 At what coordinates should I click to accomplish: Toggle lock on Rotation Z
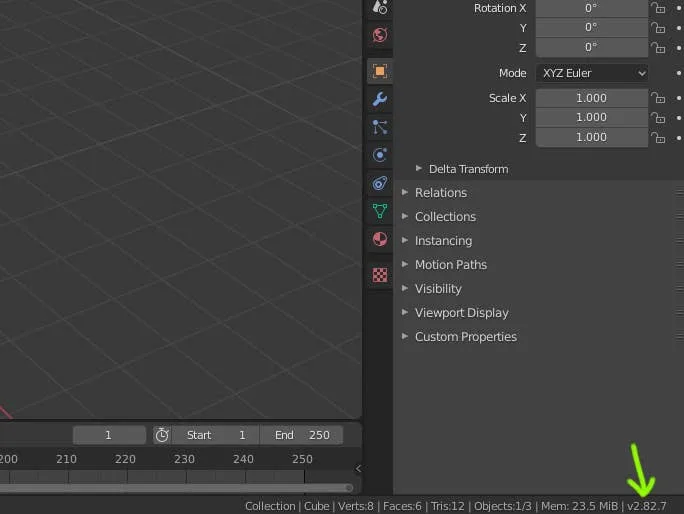tap(658, 48)
